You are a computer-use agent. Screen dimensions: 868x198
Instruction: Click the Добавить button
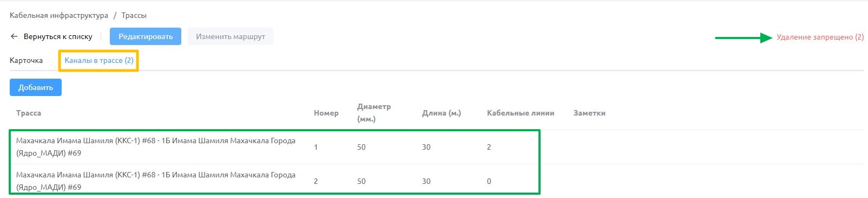[x=36, y=87]
